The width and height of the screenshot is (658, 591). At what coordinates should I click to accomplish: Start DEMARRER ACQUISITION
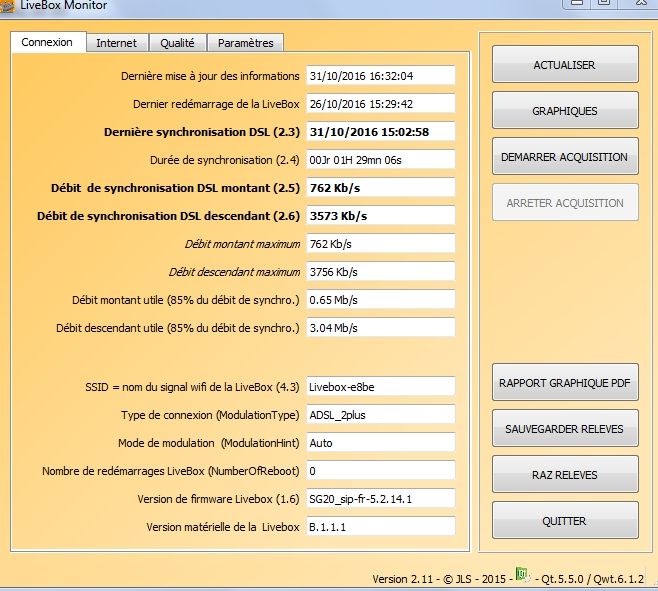point(565,157)
